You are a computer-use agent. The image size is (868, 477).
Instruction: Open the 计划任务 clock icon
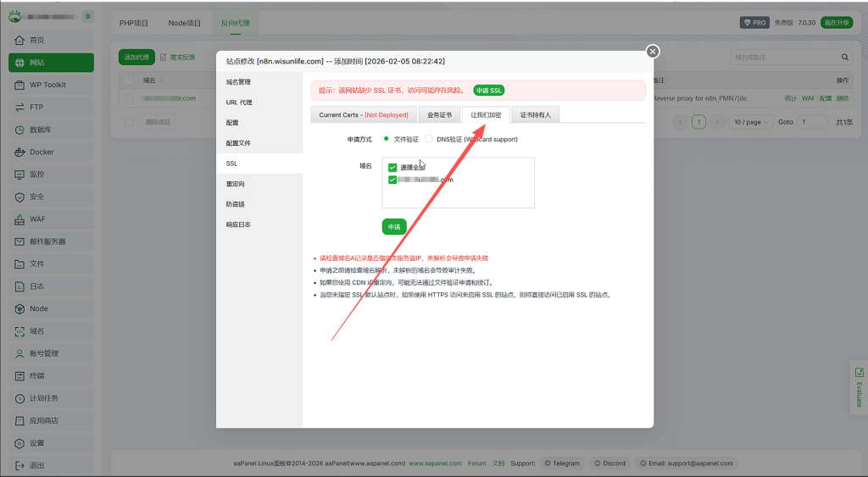20,398
